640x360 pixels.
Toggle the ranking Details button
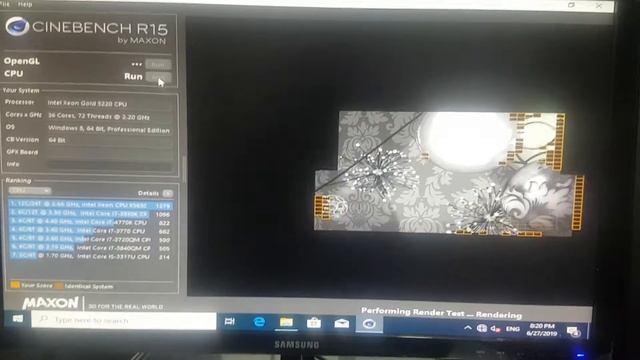coord(167,193)
